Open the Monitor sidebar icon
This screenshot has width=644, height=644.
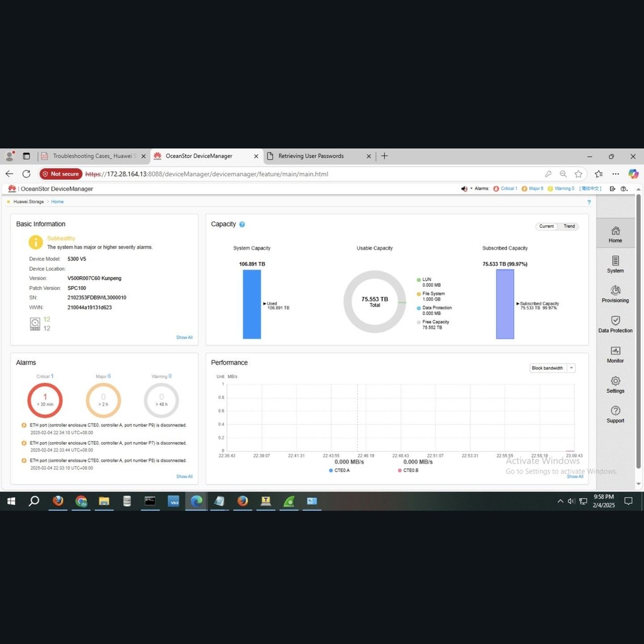(x=615, y=354)
